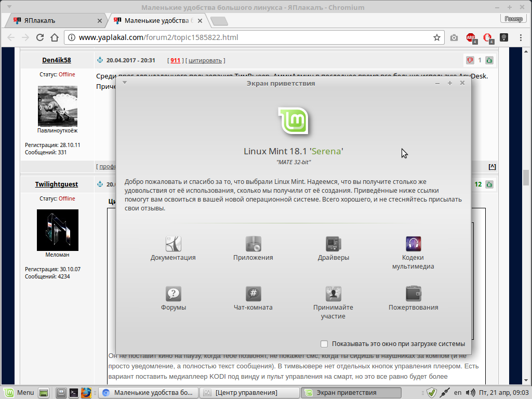Open the location pin extension
The image size is (532, 399).
point(504,37)
